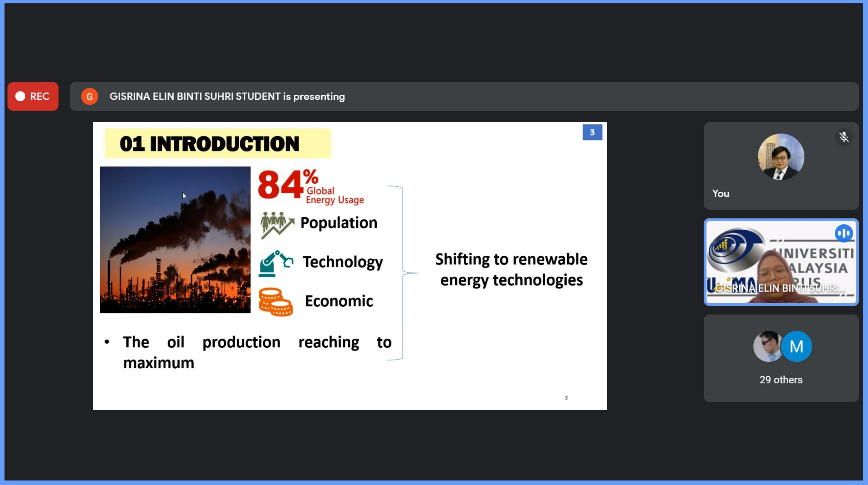Click 'Shifting to renewable energy technologies' text

tap(511, 270)
